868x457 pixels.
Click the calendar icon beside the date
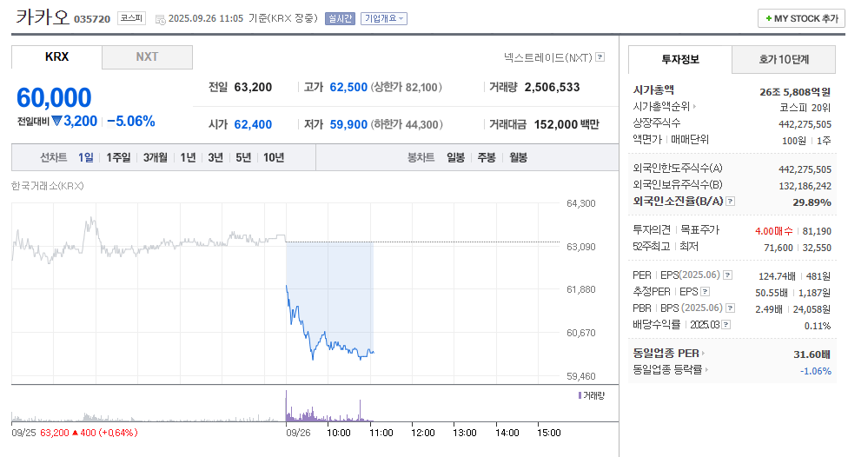pyautogui.click(x=160, y=18)
